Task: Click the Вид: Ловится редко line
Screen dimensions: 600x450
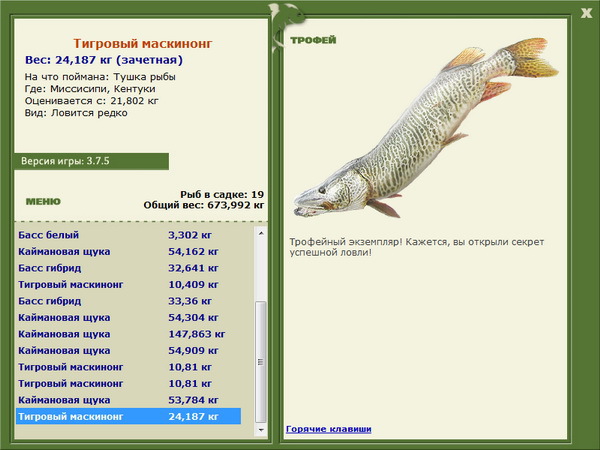Action: [76, 113]
